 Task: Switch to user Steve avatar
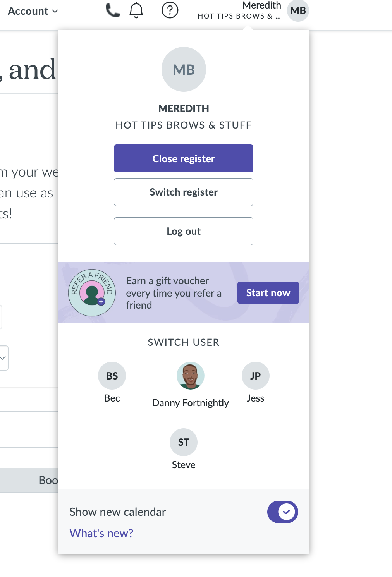pos(184,442)
